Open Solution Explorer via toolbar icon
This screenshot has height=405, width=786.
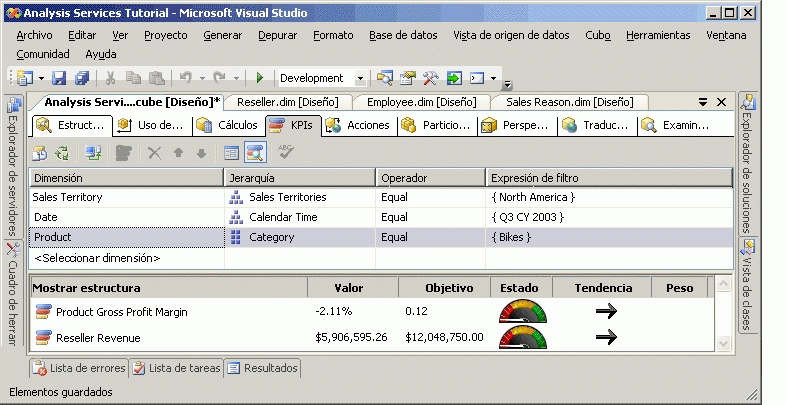pos(384,78)
